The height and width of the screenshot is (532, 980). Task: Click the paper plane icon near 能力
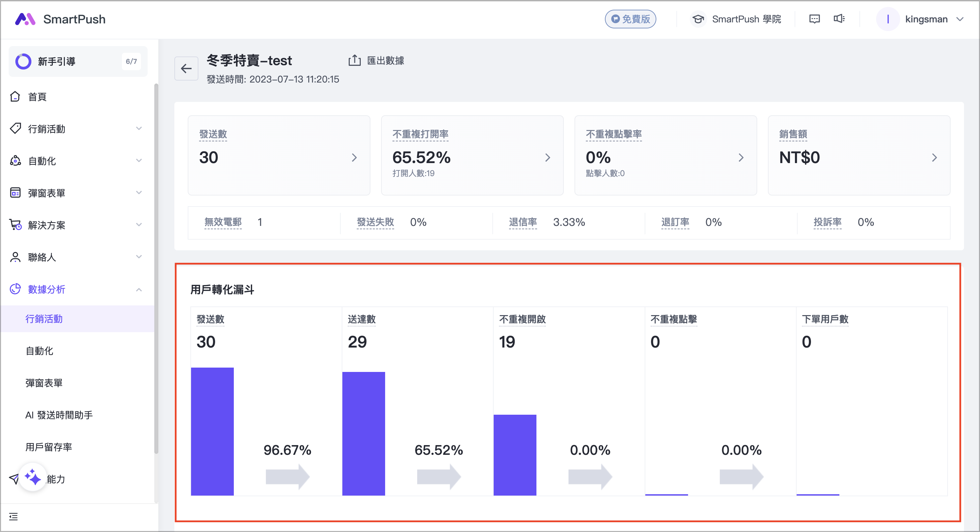(x=14, y=479)
